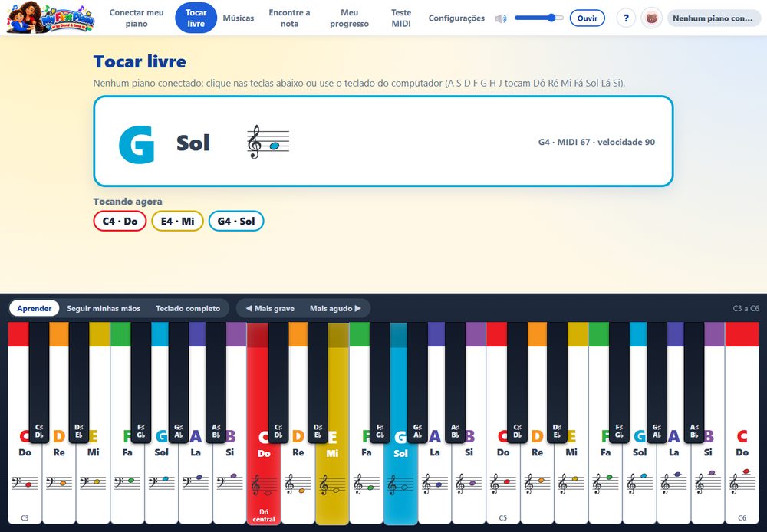Image resolution: width=767 pixels, height=532 pixels.
Task: Open help with the question mark icon
Action: (x=626, y=18)
